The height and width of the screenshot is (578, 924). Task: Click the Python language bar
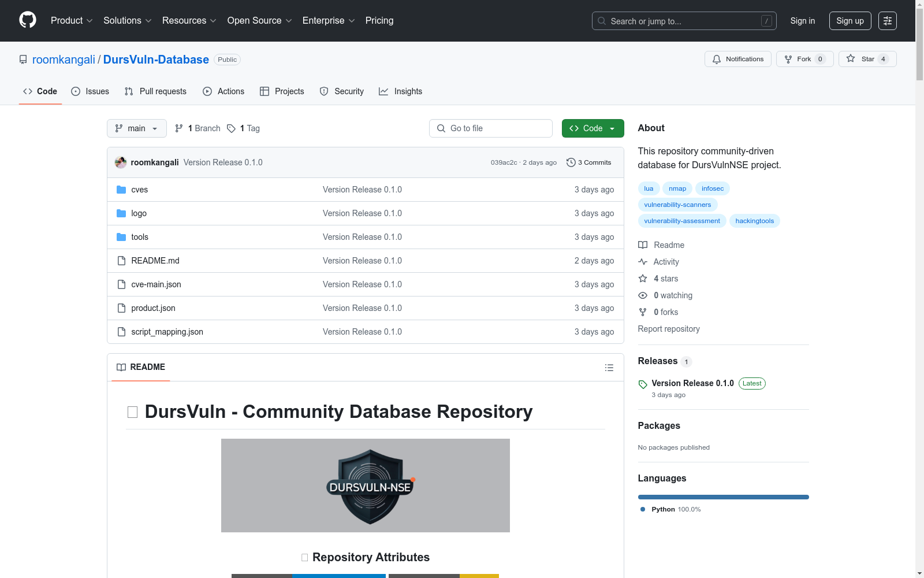point(724,497)
